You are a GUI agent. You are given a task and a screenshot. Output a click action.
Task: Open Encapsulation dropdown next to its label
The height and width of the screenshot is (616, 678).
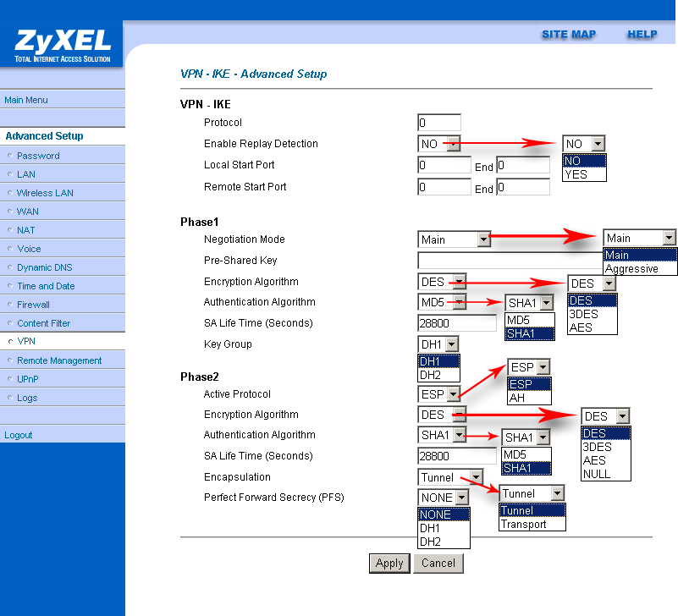click(450, 476)
